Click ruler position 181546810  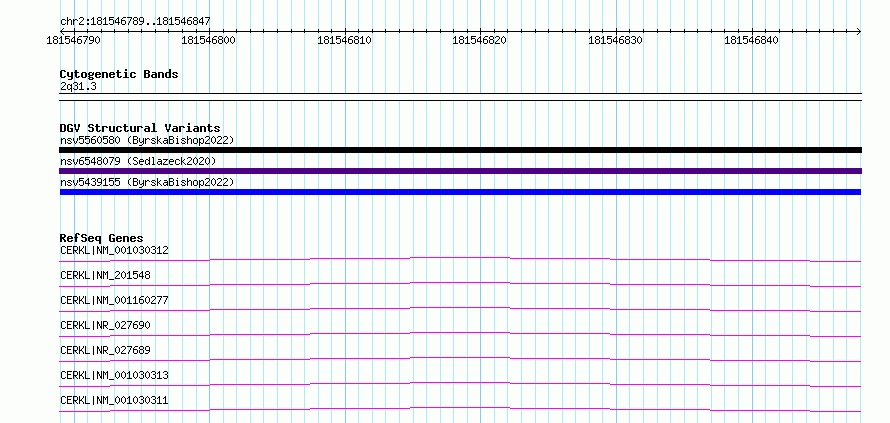pos(345,40)
